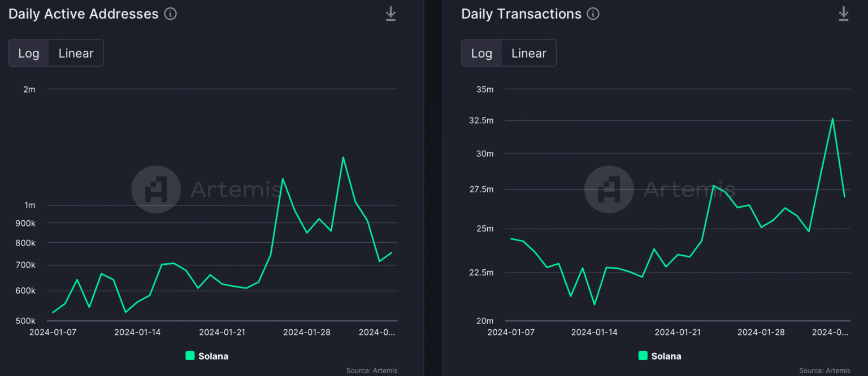
Task: Click Source: Artemis text under Active Addresses
Action: [371, 370]
